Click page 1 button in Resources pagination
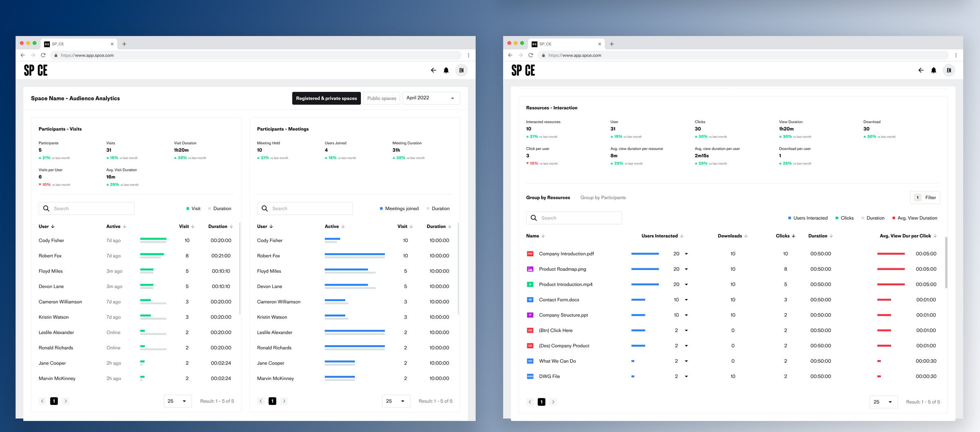 (x=542, y=402)
